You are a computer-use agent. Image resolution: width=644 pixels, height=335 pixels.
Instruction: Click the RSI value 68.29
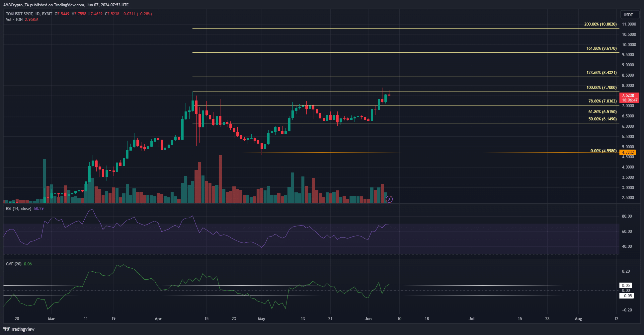click(x=39, y=209)
